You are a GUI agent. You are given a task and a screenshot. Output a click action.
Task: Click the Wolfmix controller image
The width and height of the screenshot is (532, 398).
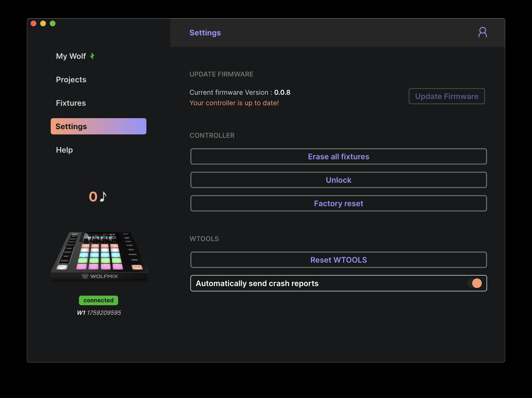pyautogui.click(x=99, y=256)
